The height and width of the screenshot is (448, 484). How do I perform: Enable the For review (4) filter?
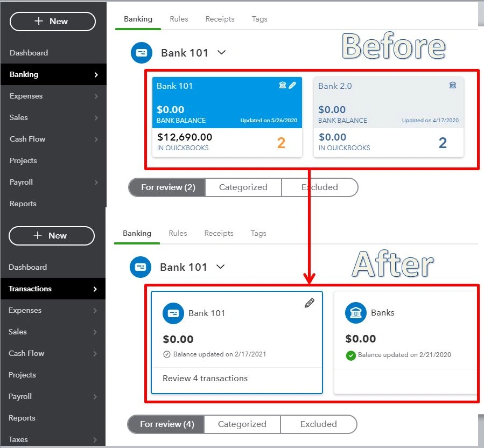(166, 424)
